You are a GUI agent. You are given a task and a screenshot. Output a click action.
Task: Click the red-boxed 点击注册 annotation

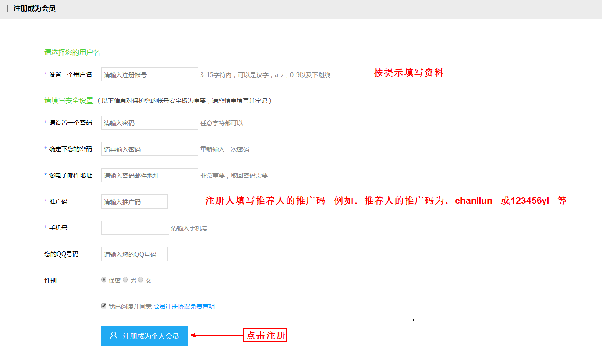pos(265,336)
